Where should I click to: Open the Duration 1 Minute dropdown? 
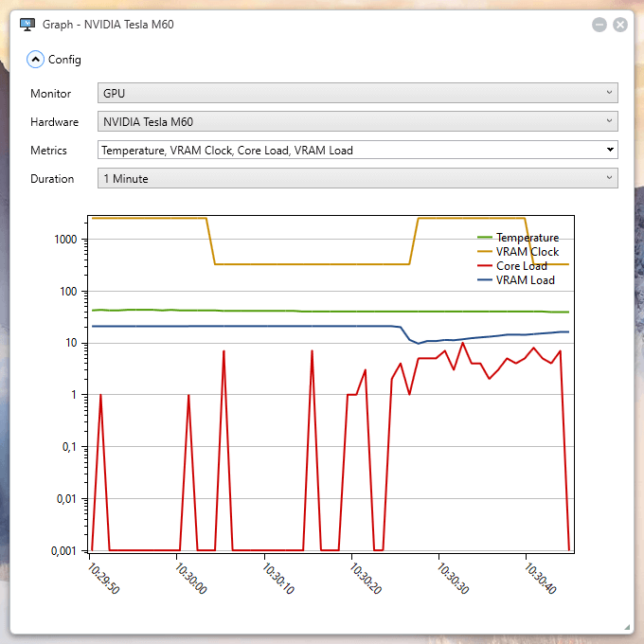[357, 178]
